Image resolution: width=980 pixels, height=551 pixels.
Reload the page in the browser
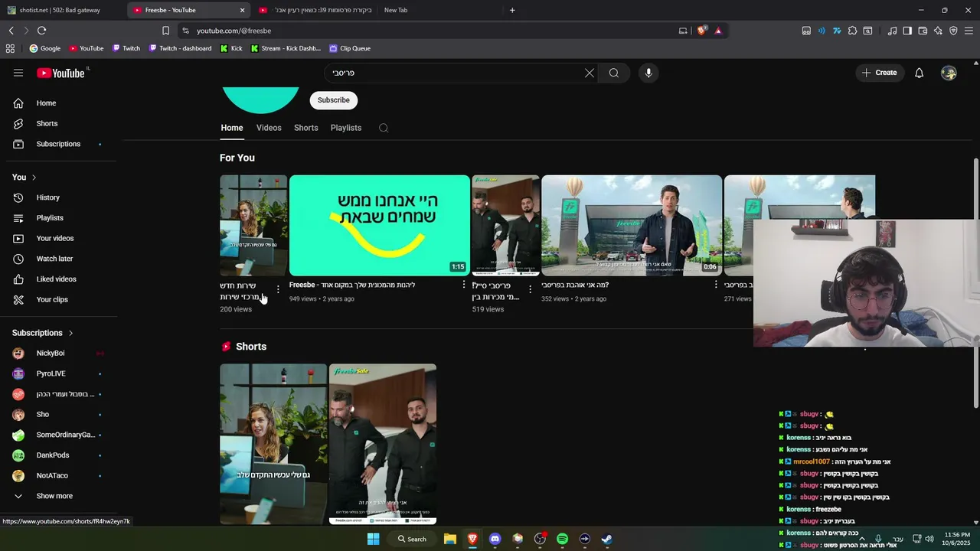tap(41, 31)
